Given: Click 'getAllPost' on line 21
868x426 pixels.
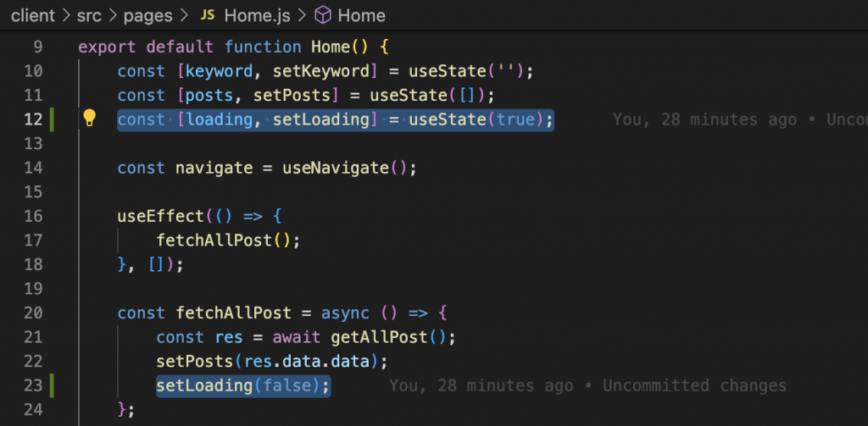Looking at the screenshot, I should 379,337.
